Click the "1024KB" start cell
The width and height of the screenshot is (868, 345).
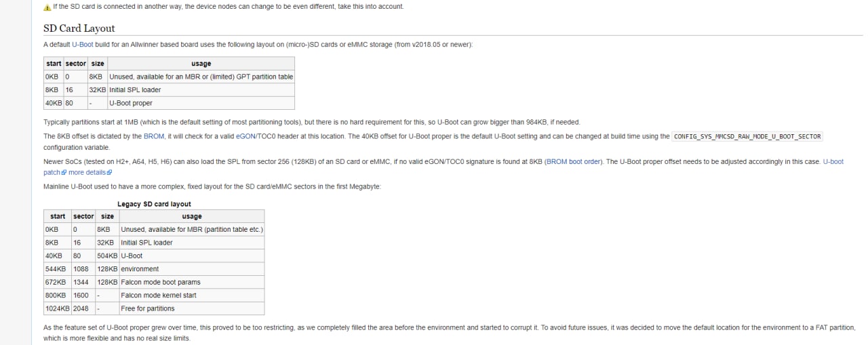58,308
